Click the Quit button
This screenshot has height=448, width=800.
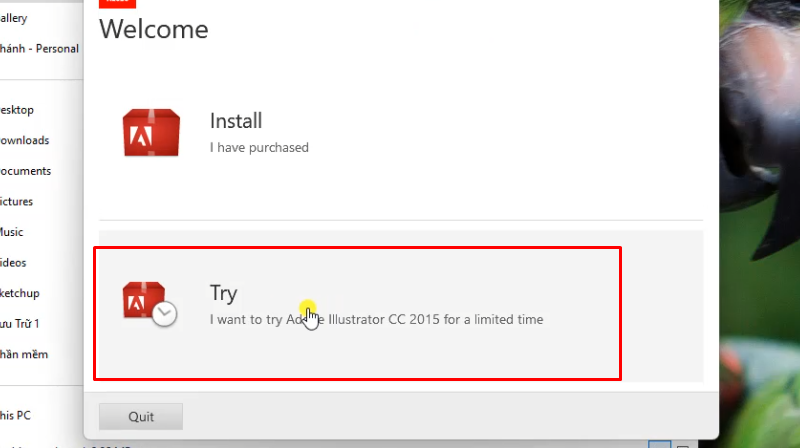coord(141,416)
